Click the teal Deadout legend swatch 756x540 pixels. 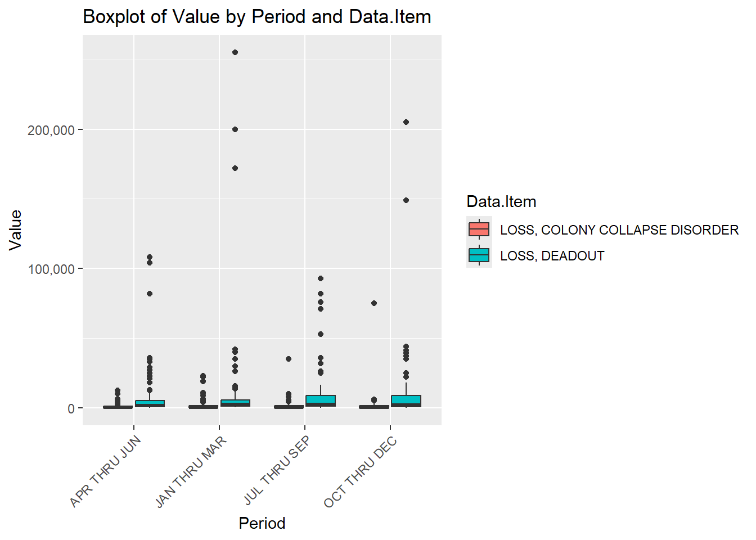click(x=479, y=255)
